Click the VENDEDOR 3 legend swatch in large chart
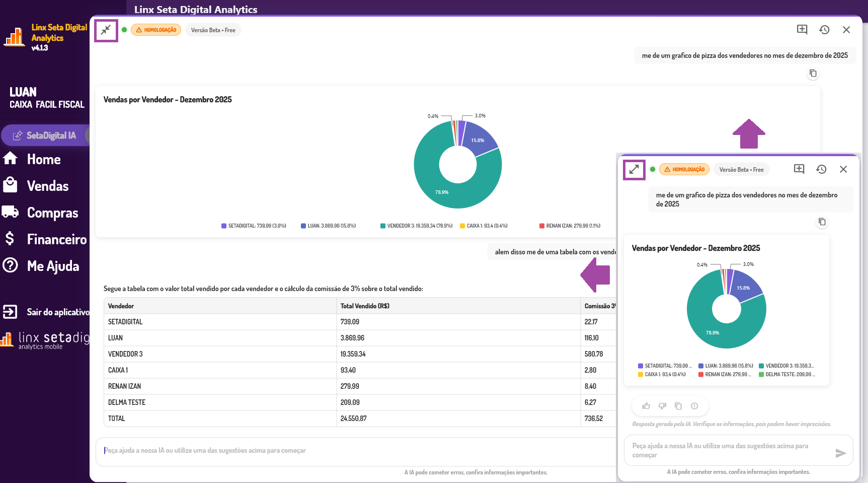Image resolution: width=868 pixels, height=483 pixels. 383,226
